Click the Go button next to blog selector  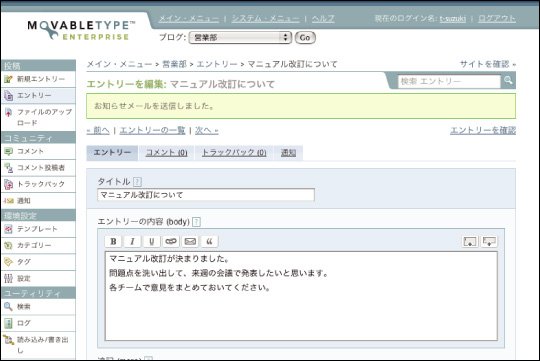click(305, 38)
